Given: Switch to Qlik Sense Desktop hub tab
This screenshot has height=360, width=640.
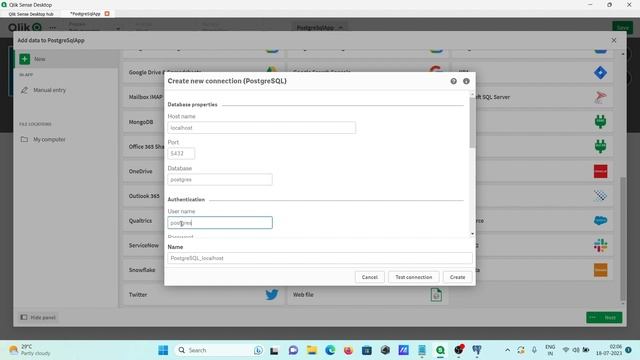Looking at the screenshot, I should pos(31,13).
